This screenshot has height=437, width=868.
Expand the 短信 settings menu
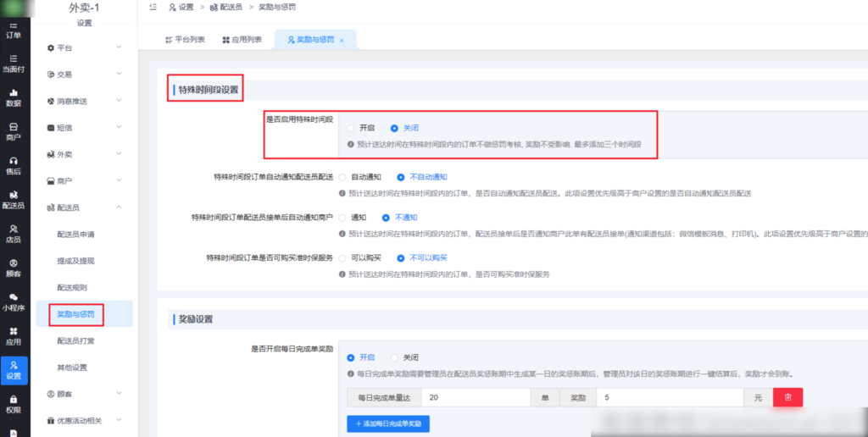(x=84, y=127)
